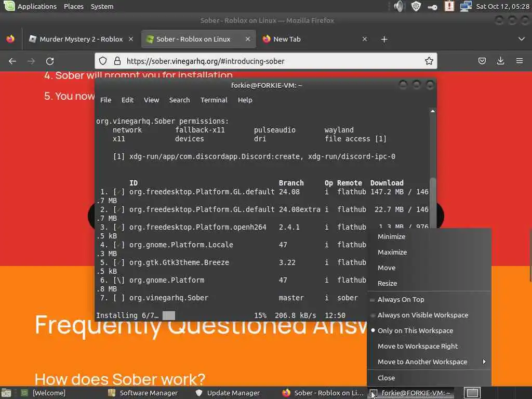Click the Update Manager shield taskbar icon

[x=199, y=393]
